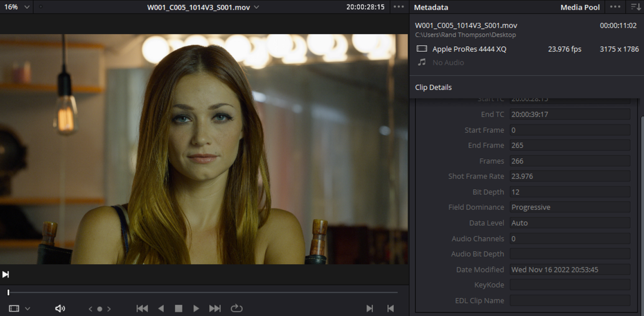Click the Apple ProRes 4444 XQ codec text

tap(469, 49)
